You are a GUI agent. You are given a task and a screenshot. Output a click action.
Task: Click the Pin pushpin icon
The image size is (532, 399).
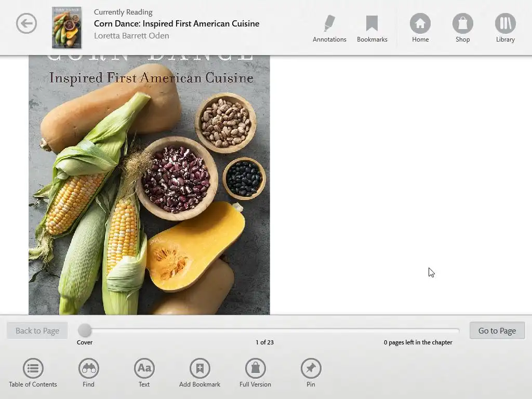[311, 368]
